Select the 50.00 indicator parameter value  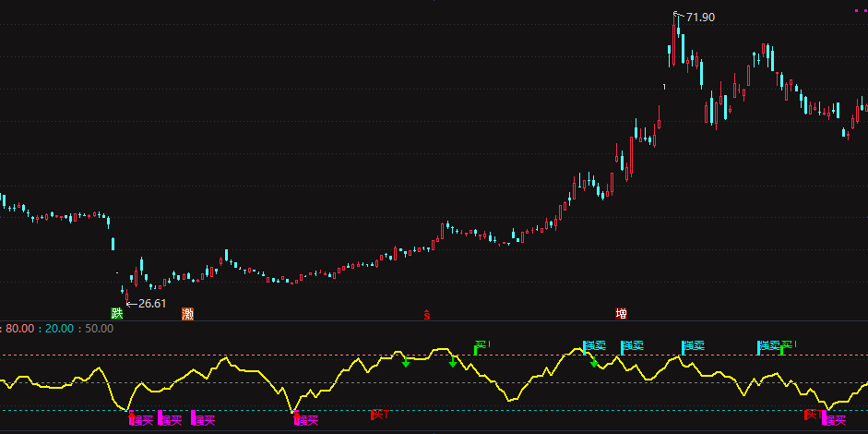[x=99, y=329]
